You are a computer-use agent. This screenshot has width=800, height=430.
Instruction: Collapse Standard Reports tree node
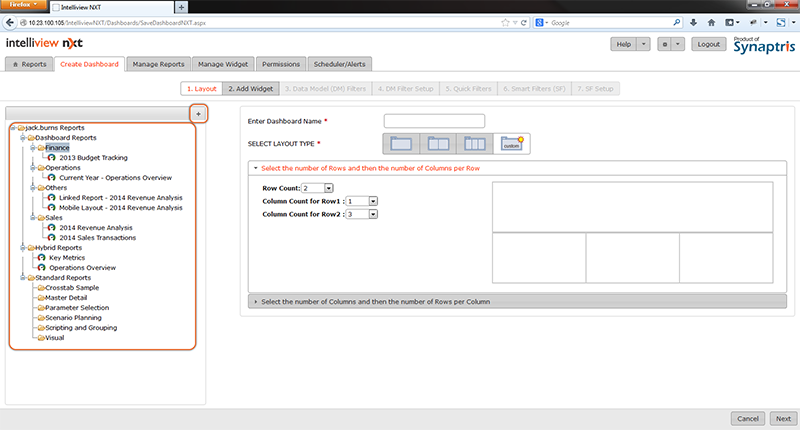click(x=22, y=278)
